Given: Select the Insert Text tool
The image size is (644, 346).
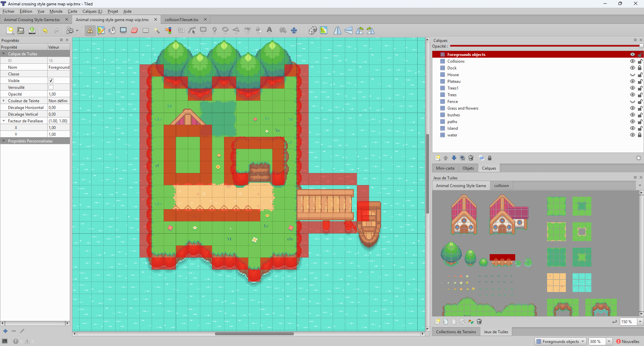Looking at the screenshot, I should tap(269, 31).
